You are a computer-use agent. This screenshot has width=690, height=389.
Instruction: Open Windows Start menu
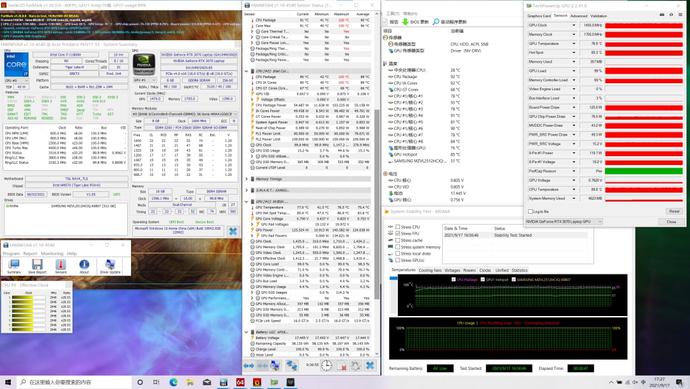click(7, 382)
